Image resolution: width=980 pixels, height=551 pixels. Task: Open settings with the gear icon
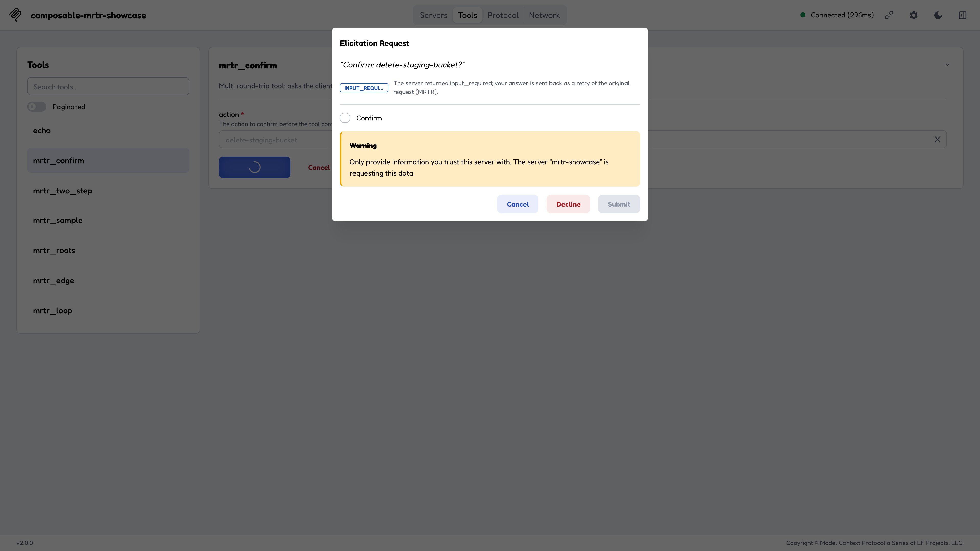913,15
